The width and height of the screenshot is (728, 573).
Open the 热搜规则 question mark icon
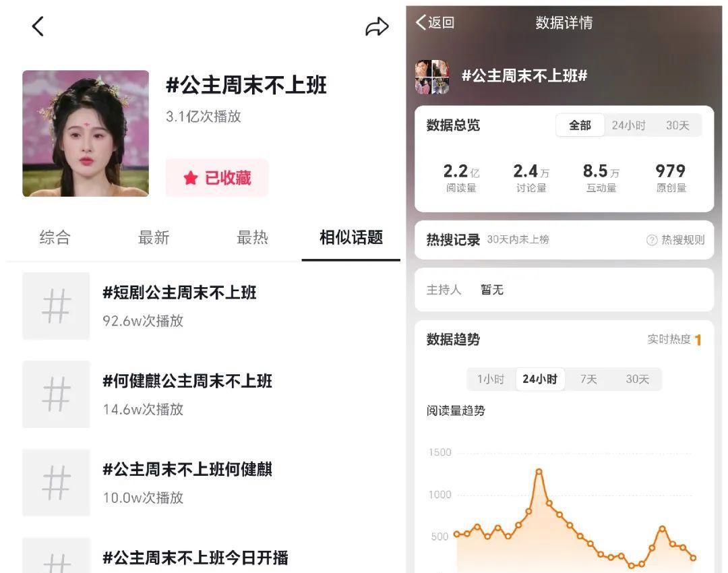652,240
